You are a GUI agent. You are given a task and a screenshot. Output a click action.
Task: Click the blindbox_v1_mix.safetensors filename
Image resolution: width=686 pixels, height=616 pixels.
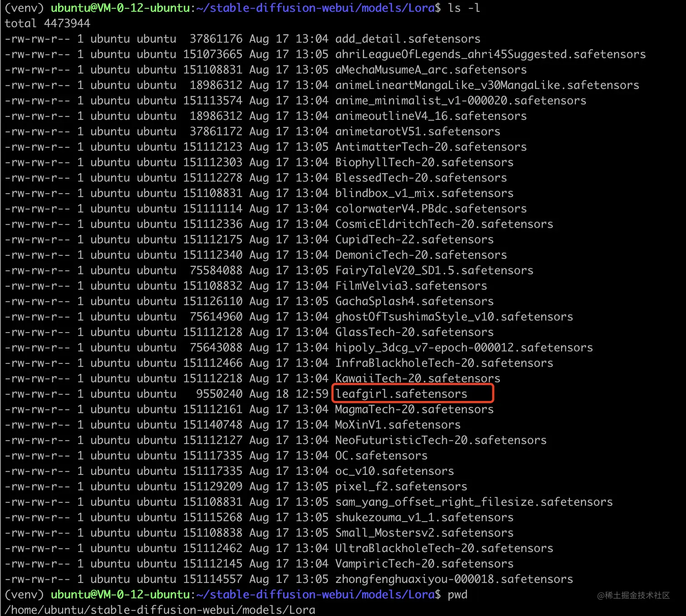(x=424, y=193)
